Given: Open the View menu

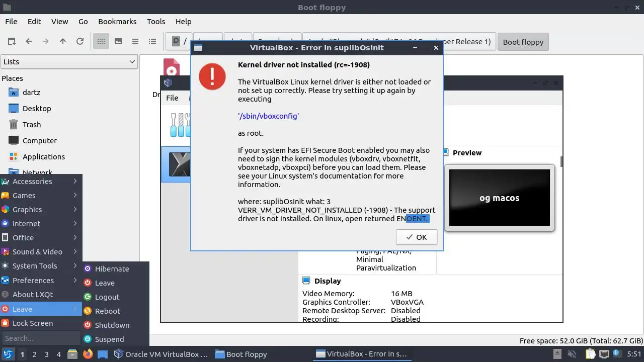Looking at the screenshot, I should 59,22.
